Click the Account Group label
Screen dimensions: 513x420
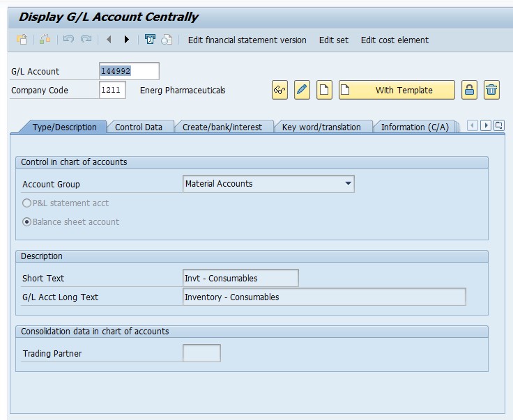coord(51,184)
